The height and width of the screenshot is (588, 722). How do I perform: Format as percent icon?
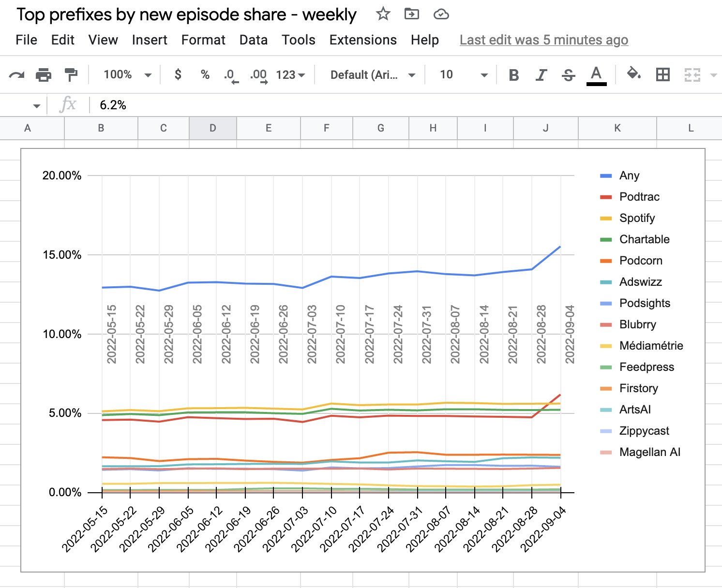coord(205,74)
